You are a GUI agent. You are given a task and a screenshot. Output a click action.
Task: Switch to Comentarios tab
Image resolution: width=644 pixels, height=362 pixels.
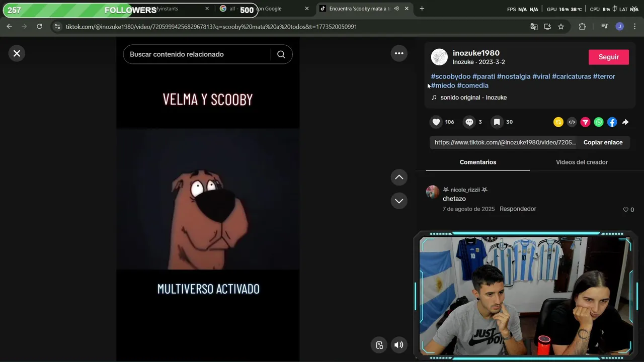(478, 162)
